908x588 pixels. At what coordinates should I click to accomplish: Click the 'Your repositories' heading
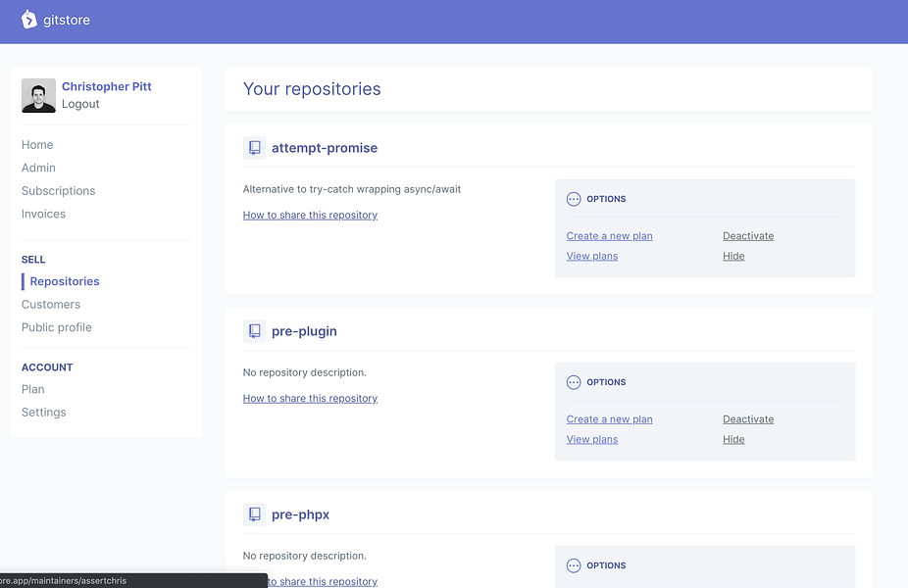312,89
